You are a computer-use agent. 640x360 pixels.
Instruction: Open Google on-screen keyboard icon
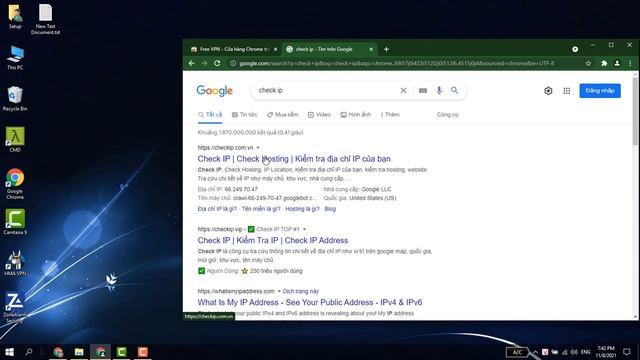[423, 91]
